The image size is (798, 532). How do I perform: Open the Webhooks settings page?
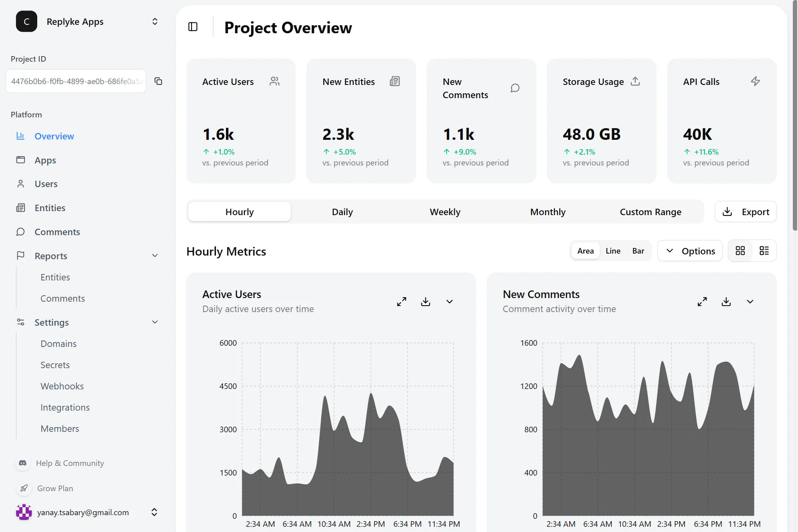62,386
